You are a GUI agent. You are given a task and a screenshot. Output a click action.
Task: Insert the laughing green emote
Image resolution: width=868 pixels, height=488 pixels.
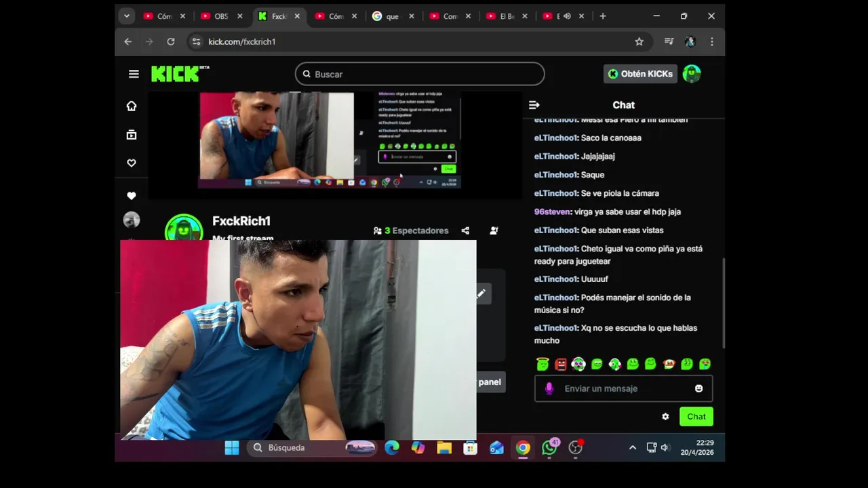pos(597,364)
